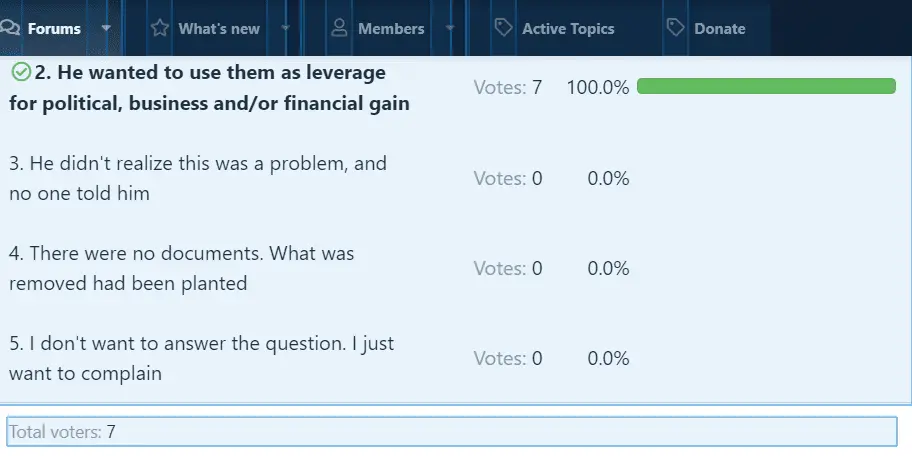Open the Forums menu item

click(x=54, y=28)
